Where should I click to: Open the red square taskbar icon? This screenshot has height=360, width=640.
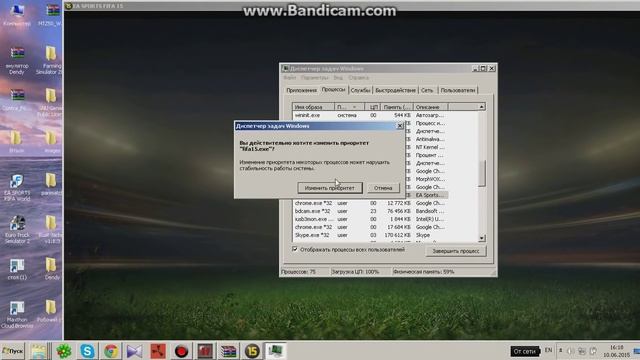click(158, 351)
